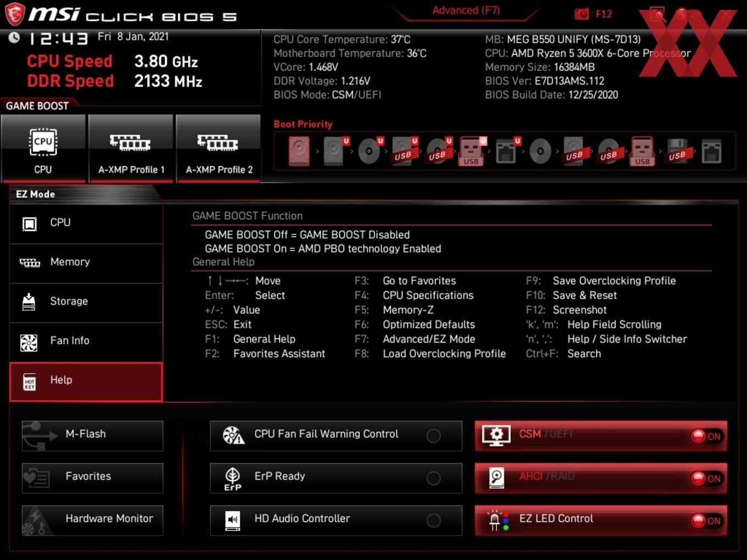Open the Favorites button
The width and height of the screenshot is (747, 560).
click(92, 478)
